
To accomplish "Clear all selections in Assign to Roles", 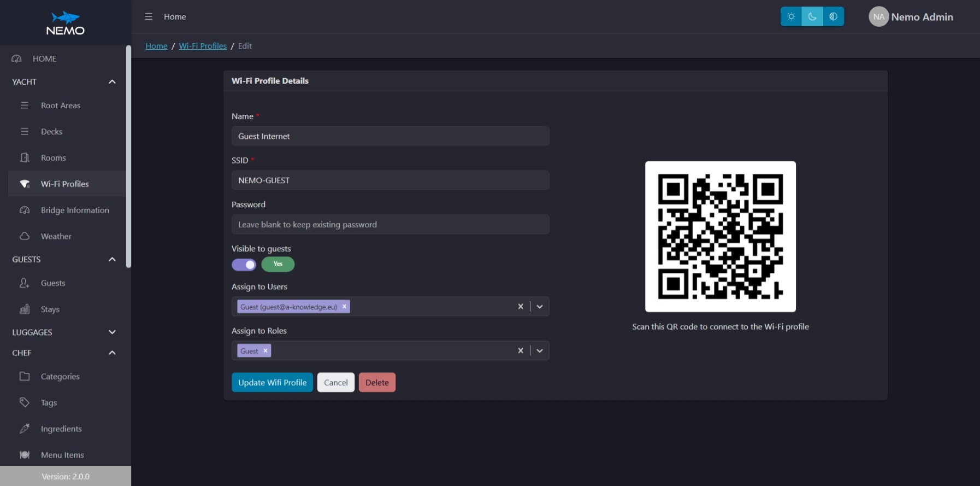I will click(521, 351).
